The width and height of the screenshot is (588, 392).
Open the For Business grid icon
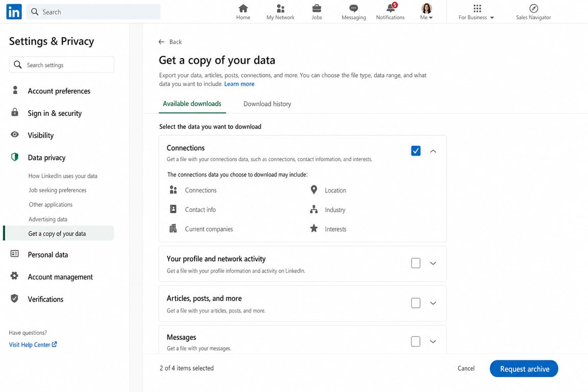(x=477, y=8)
